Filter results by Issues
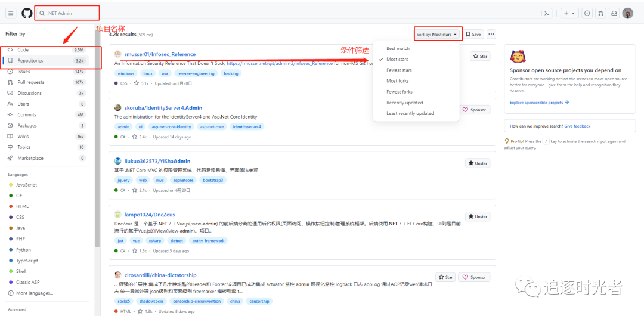 pos(46,72)
